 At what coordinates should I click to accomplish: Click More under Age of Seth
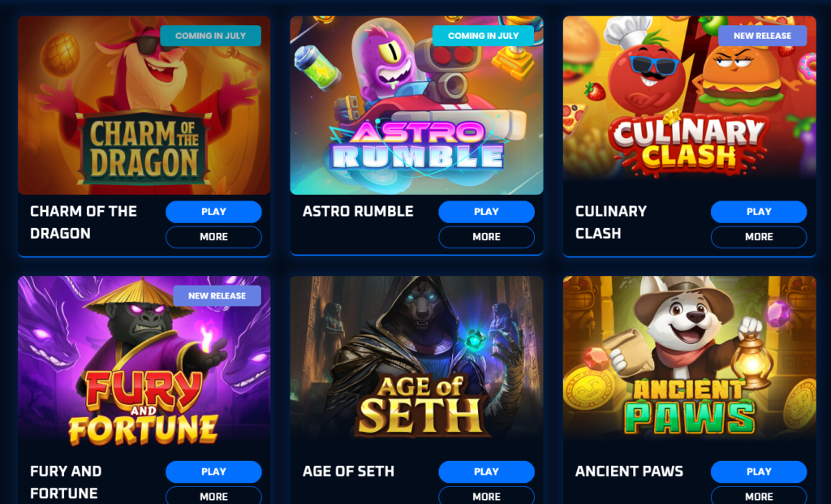click(486, 496)
